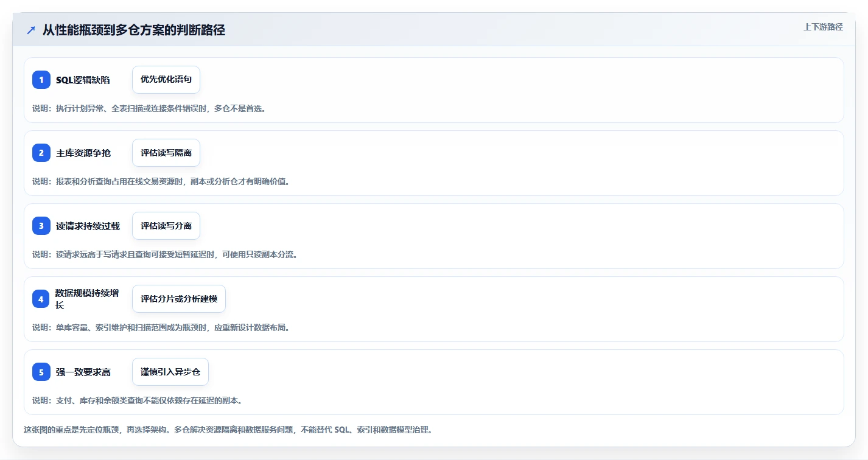This screenshot has width=868, height=460.
Task: Click the 评估分片或分析建模 button
Action: tap(179, 299)
